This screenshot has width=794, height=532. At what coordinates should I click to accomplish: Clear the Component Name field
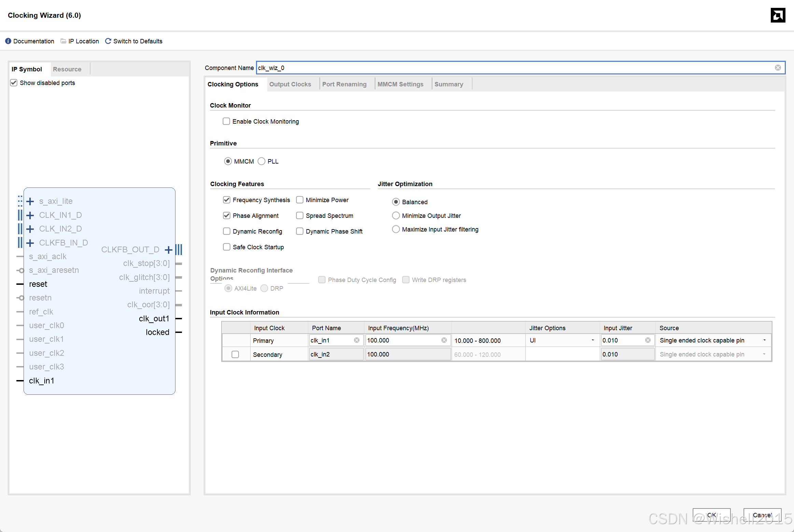pyautogui.click(x=778, y=68)
